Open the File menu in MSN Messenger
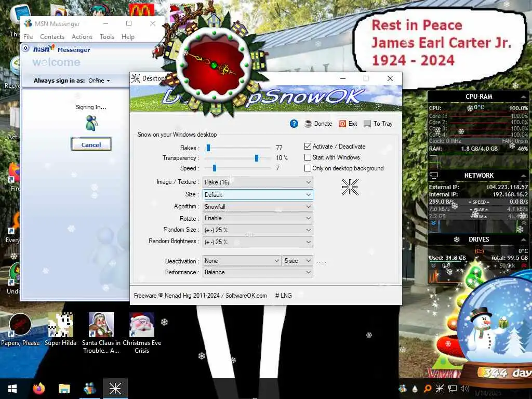Screen dimensions: 532x399 28,37
